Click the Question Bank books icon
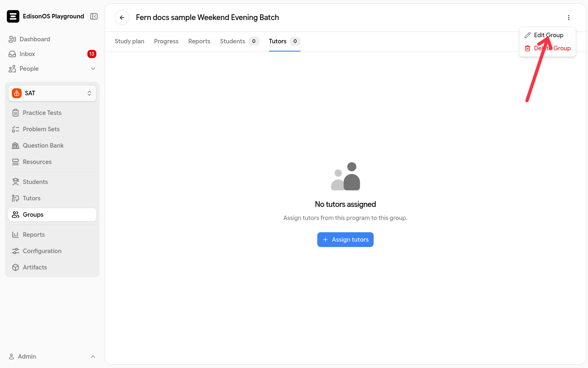Image resolution: width=588 pixels, height=368 pixels. tap(16, 146)
